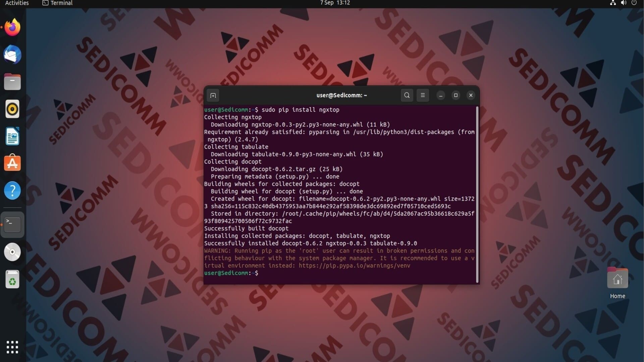
Task: Launch LibreOffice Writer from the dock
Action: point(12,136)
